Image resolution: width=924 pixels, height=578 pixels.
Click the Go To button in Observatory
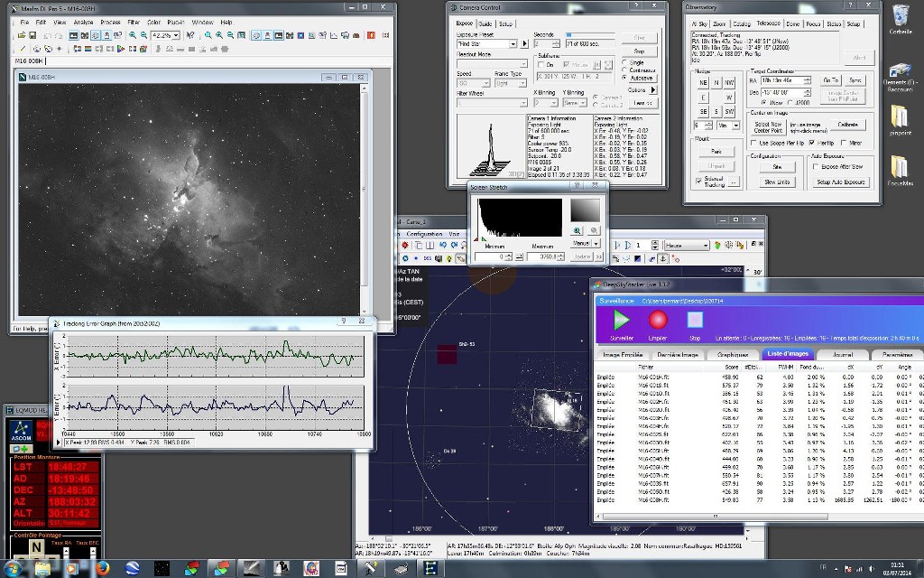point(830,80)
